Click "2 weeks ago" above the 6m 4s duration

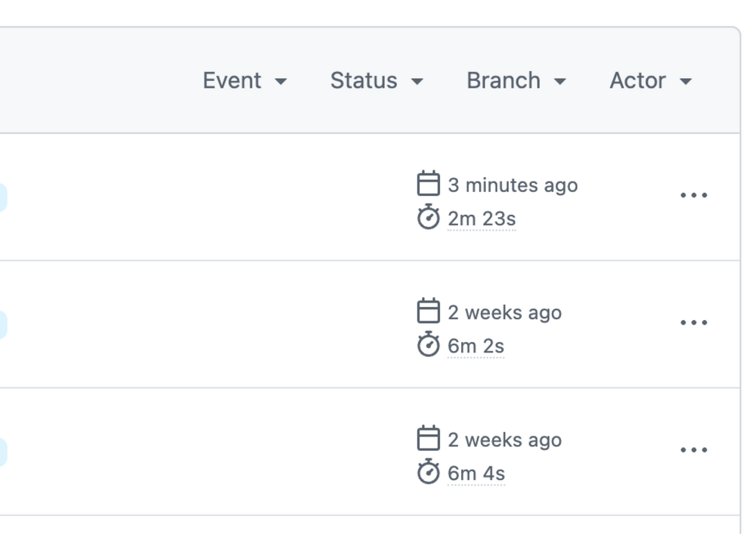[x=504, y=440]
